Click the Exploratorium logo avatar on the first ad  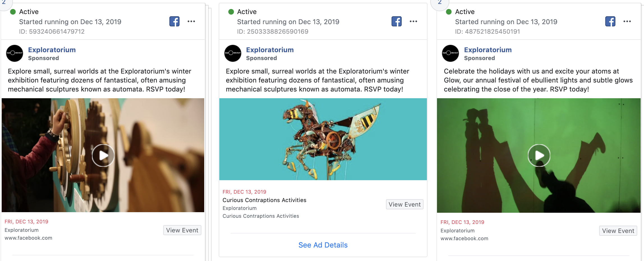tap(14, 53)
